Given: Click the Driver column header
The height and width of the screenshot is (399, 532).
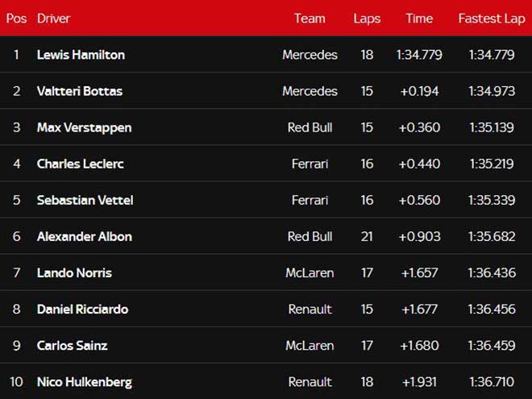Looking at the screenshot, I should click(x=53, y=19).
